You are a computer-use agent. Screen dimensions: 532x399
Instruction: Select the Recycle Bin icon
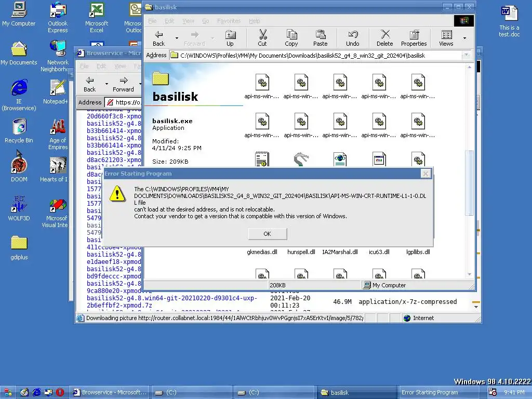19,131
